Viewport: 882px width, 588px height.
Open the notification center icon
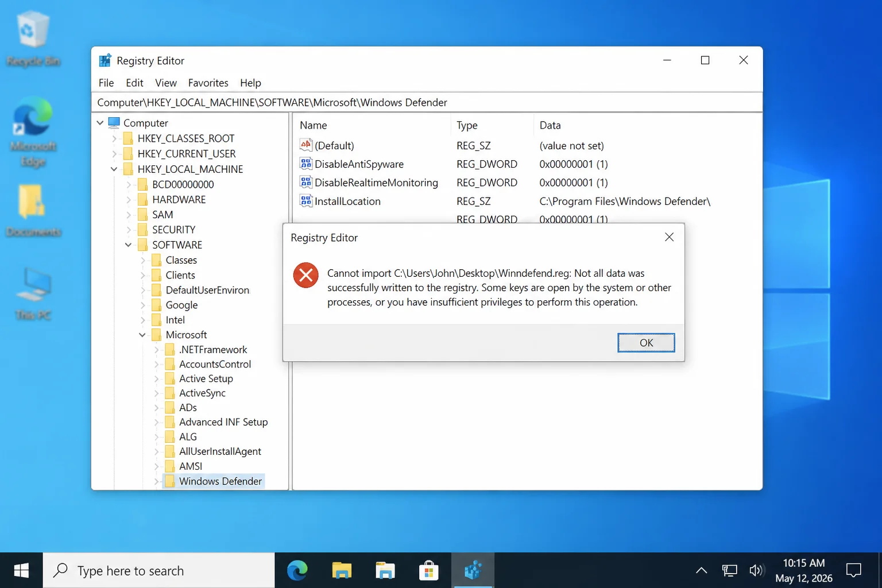854,570
